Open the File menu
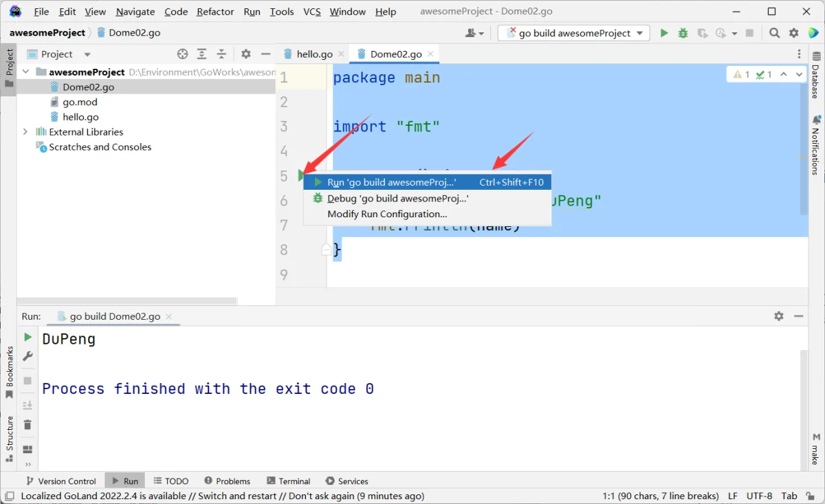Viewport: 825px width, 504px height. (41, 12)
